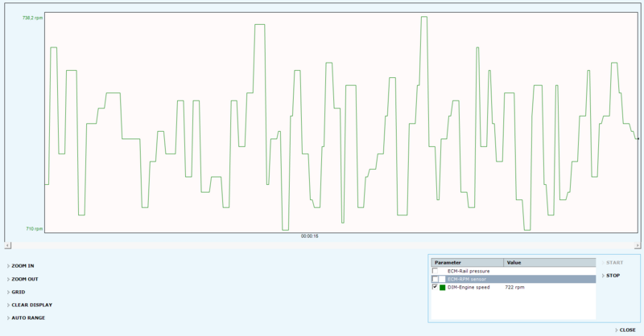Activate AUTO RANGE
Screen dimensions: 644x336
point(28,318)
